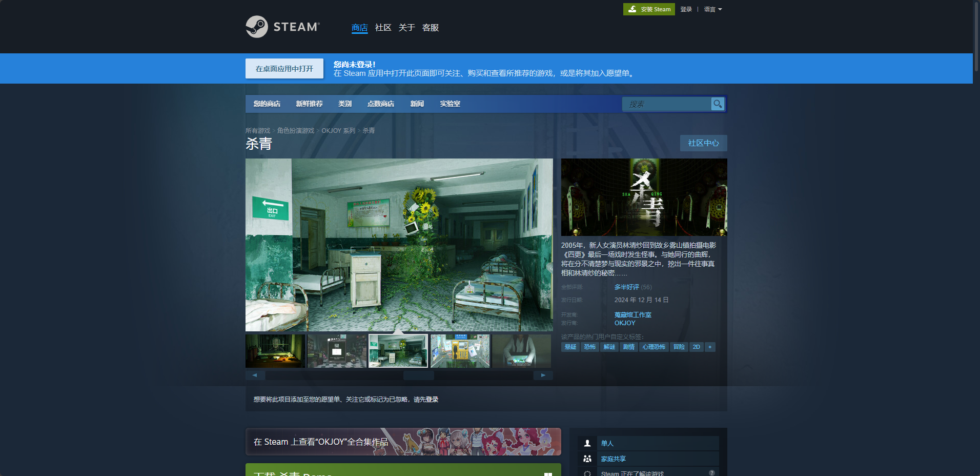Click the 多半好评 review summary link
This screenshot has height=476, width=980.
(x=627, y=287)
